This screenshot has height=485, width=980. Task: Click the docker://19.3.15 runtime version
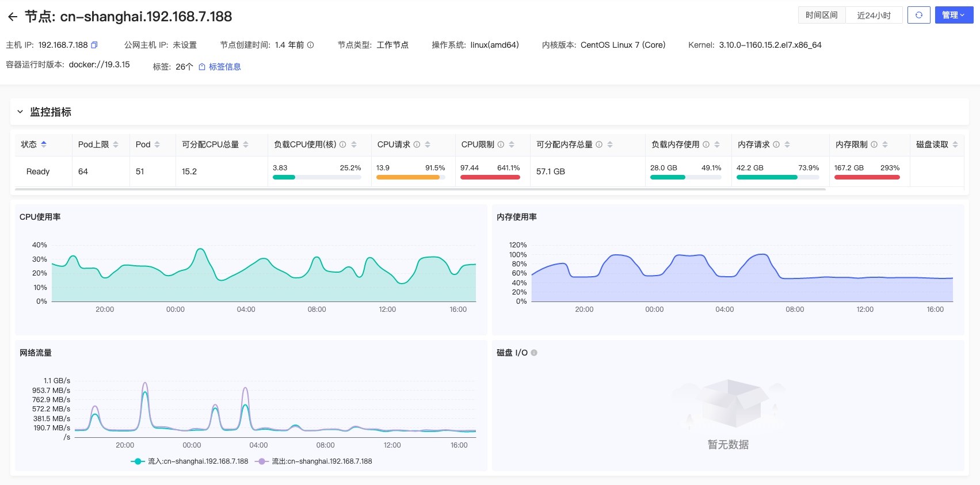[100, 64]
